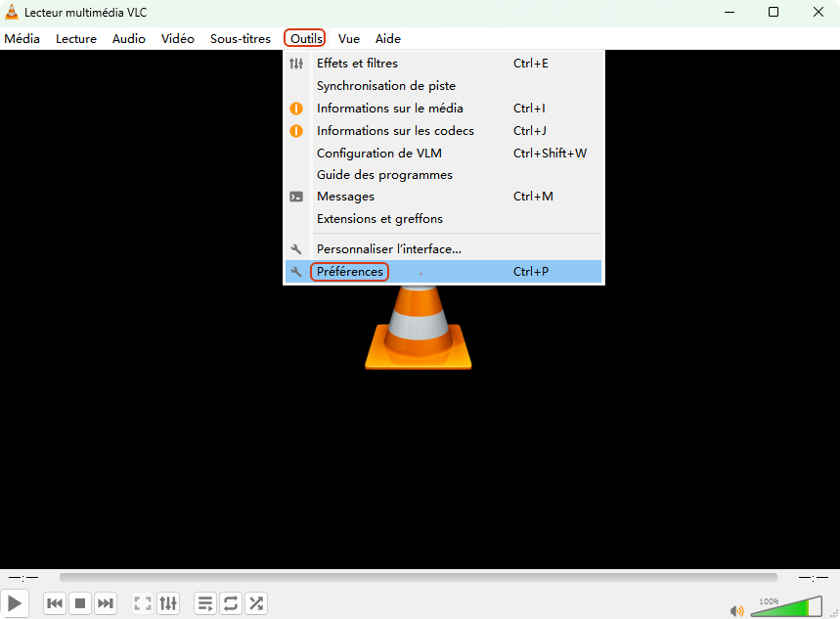The image size is (840, 619).
Task: Click on the playback seek bar
Action: 419,577
